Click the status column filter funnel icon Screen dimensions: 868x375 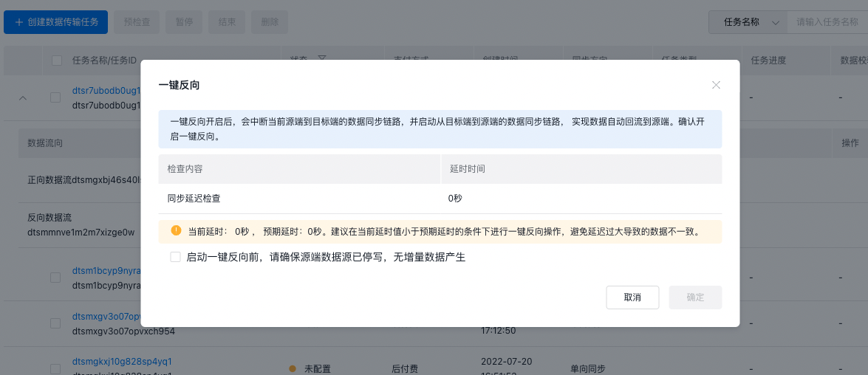[321, 59]
